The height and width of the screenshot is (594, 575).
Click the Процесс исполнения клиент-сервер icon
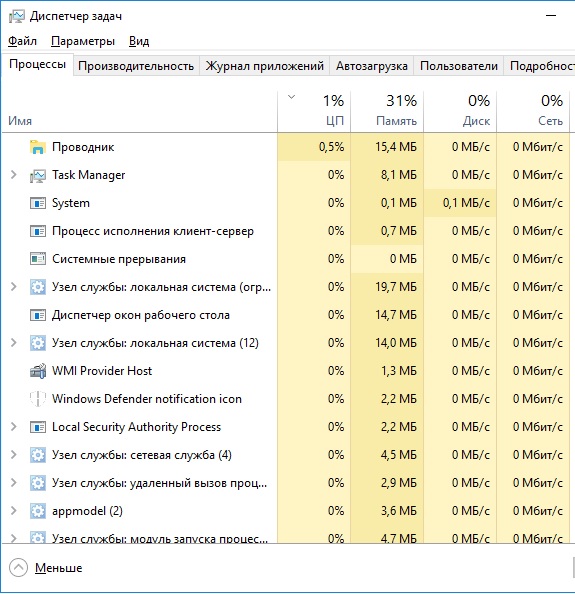point(38,231)
